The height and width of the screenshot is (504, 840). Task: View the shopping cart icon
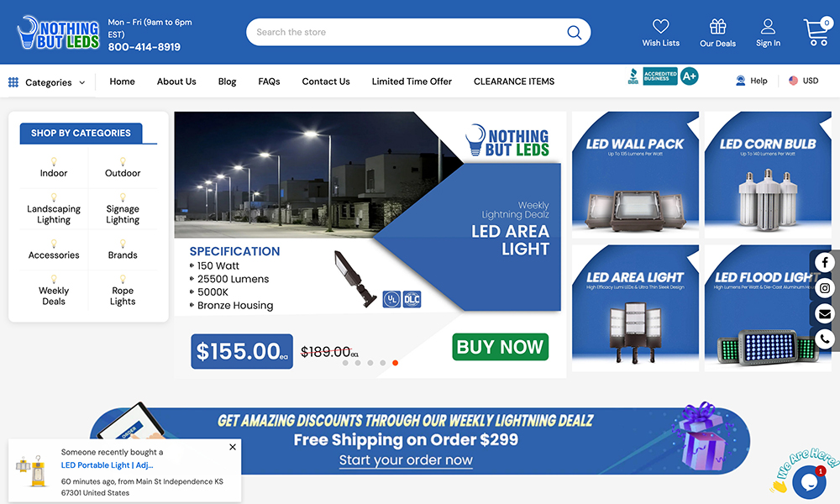816,32
